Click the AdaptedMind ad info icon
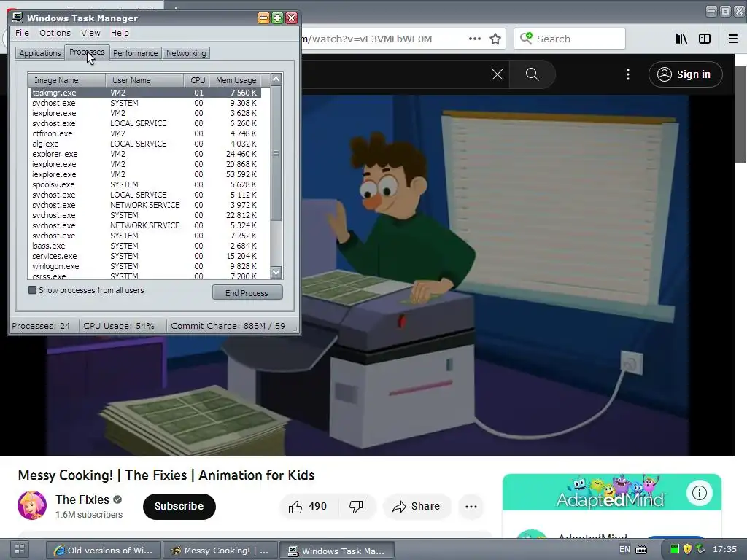Screen dimensions: 747x560 coord(700,493)
